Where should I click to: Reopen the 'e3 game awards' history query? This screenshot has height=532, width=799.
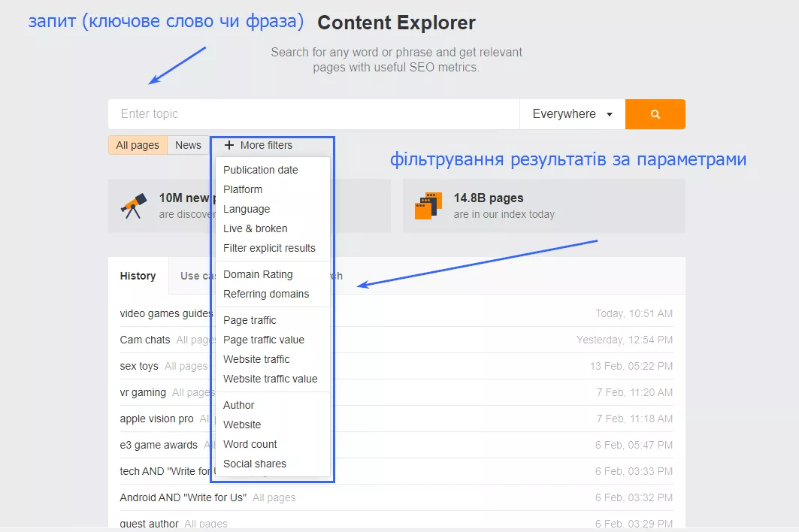click(x=159, y=445)
